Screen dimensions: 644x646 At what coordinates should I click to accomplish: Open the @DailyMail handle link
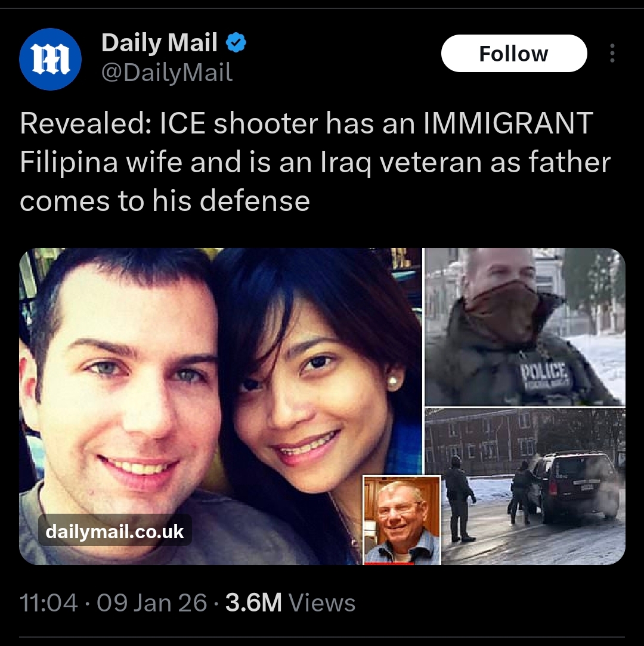(167, 73)
